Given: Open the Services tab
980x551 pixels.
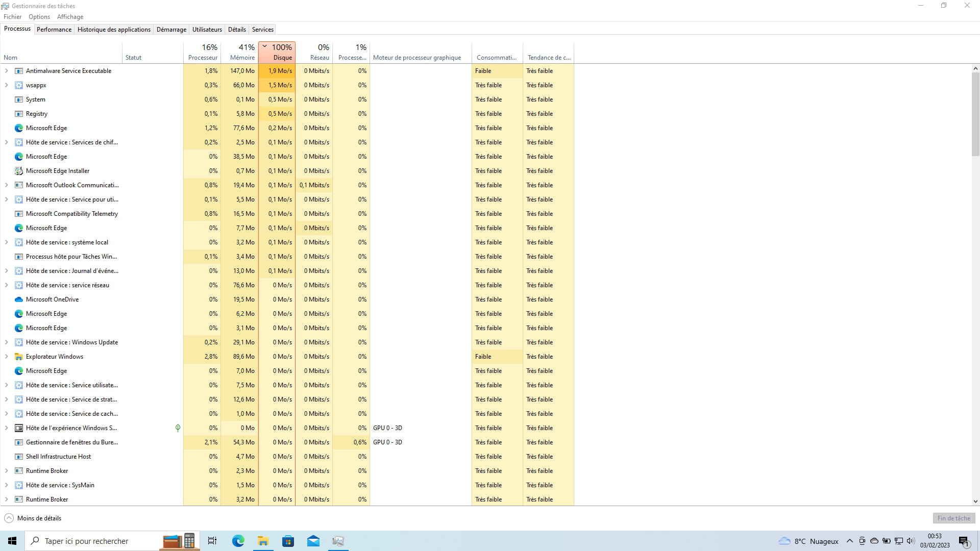Looking at the screenshot, I should pos(263,30).
